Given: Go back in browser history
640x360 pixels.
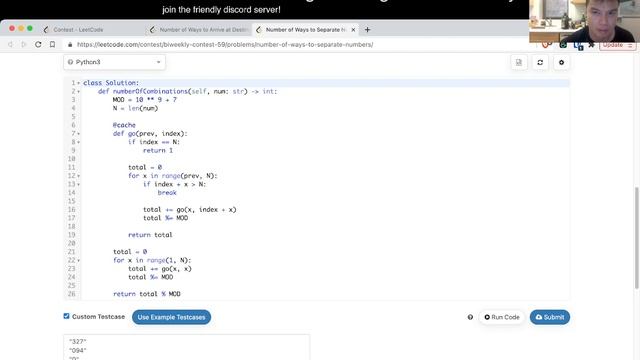Looking at the screenshot, I should [11, 44].
